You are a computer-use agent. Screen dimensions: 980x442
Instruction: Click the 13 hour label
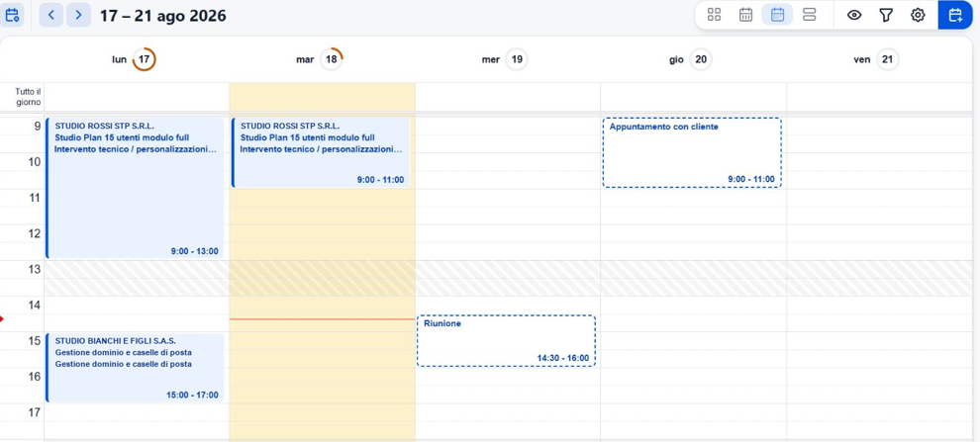click(34, 270)
